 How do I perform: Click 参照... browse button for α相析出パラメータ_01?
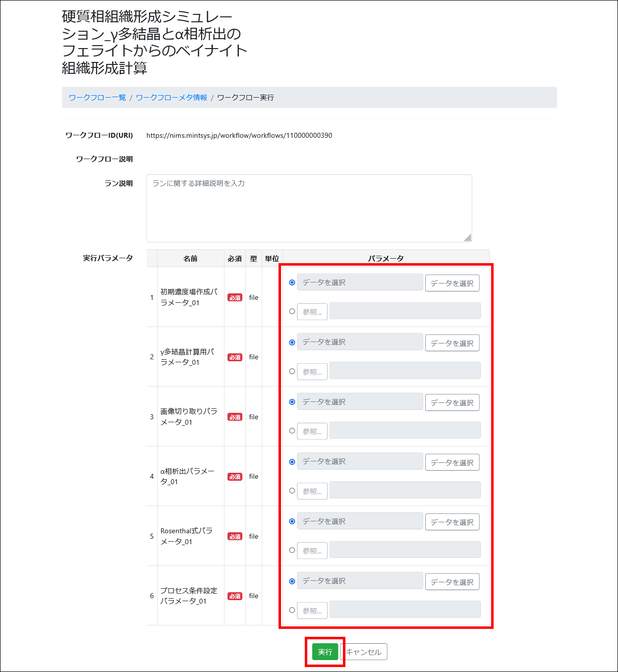pos(312,491)
